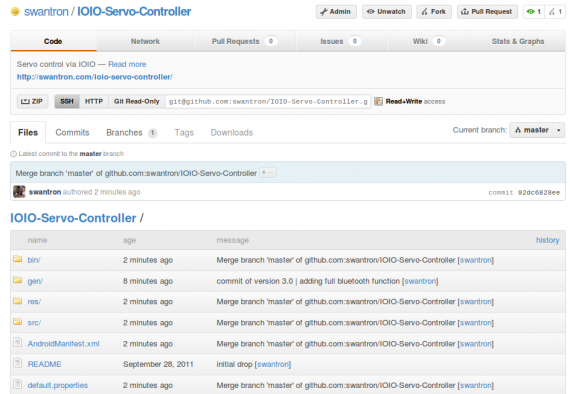
Task: Click 'commit of version 3.0' message text
Action: point(308,281)
